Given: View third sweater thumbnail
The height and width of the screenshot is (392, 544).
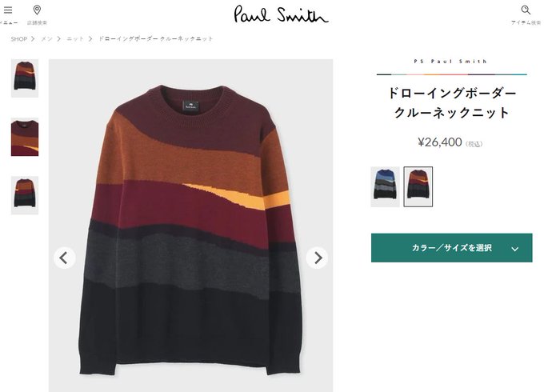Looking at the screenshot, I should (x=25, y=195).
